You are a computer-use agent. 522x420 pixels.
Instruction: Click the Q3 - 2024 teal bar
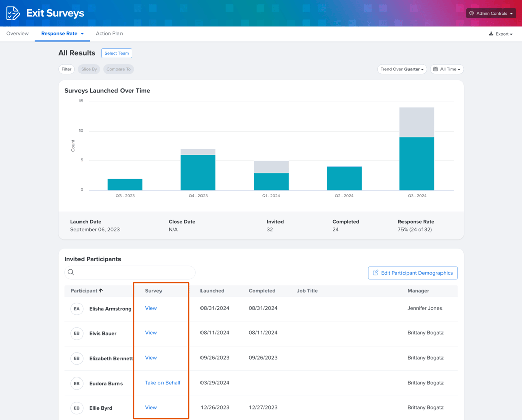(x=417, y=163)
